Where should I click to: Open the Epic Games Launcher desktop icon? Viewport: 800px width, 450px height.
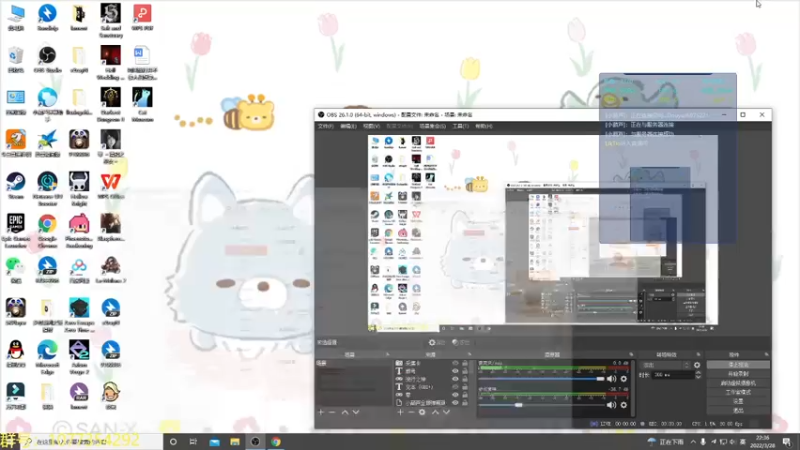pos(16,231)
